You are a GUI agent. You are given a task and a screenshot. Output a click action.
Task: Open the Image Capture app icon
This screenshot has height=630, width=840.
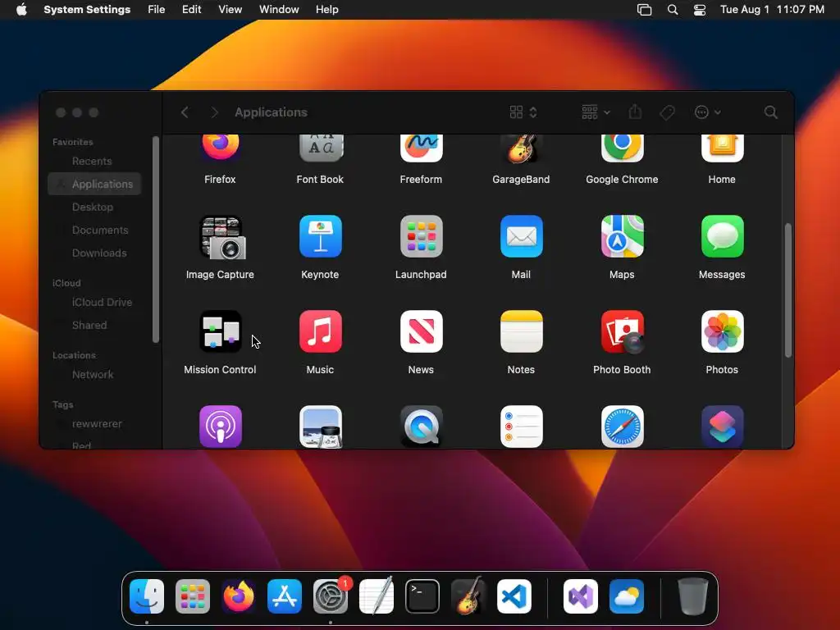[x=222, y=237]
